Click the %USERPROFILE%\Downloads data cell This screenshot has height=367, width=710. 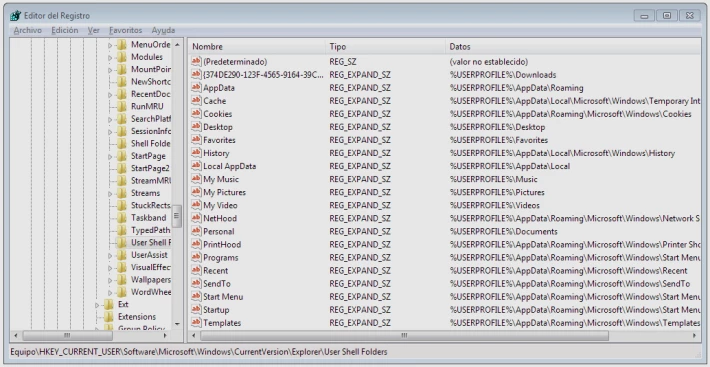click(503, 75)
